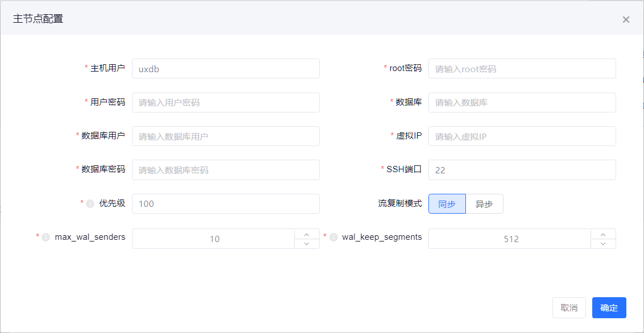Focus the 主机用户 input field
The height and width of the screenshot is (333, 644).
click(x=225, y=69)
